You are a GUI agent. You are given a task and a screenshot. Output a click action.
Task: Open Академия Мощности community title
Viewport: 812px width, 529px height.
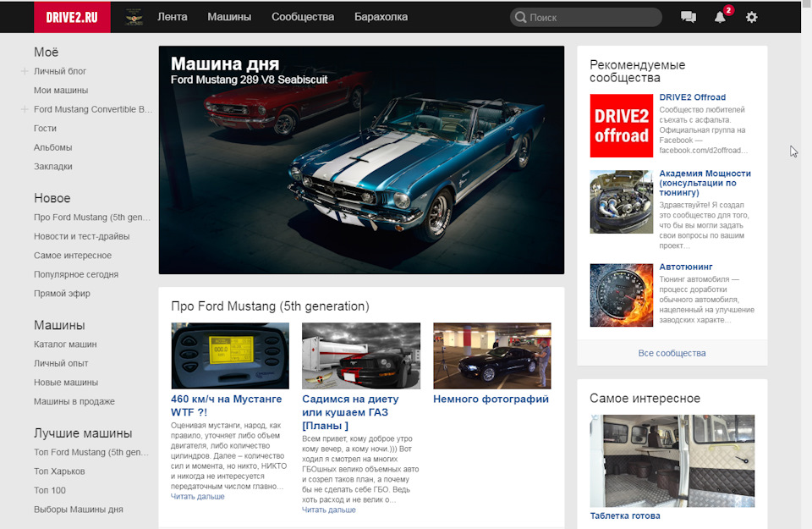(705, 183)
